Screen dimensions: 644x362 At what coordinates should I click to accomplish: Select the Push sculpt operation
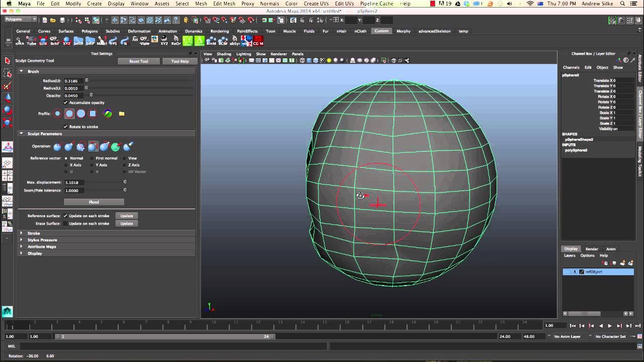tap(57, 146)
